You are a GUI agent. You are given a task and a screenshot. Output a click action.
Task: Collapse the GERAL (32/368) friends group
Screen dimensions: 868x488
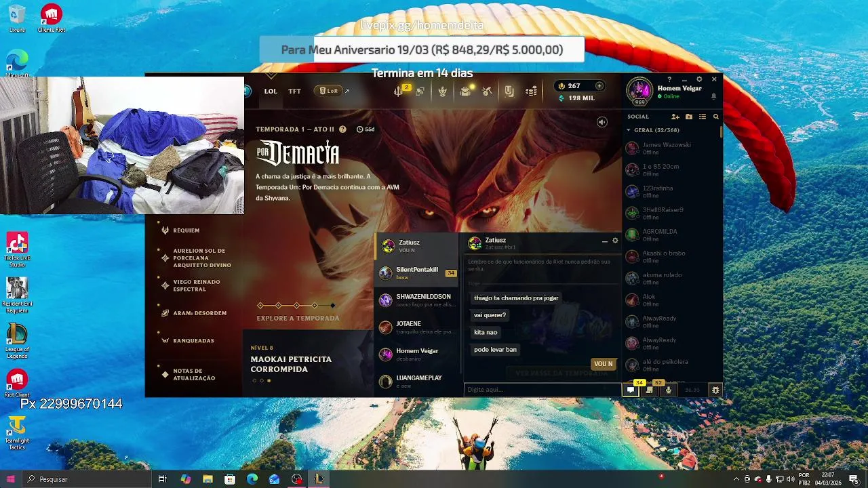(652, 130)
